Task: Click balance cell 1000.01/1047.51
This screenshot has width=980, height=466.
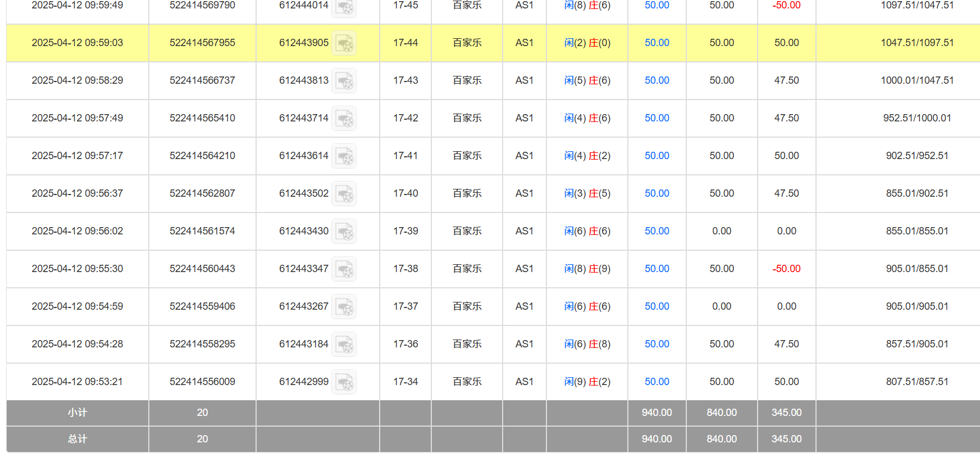Action: pos(917,80)
